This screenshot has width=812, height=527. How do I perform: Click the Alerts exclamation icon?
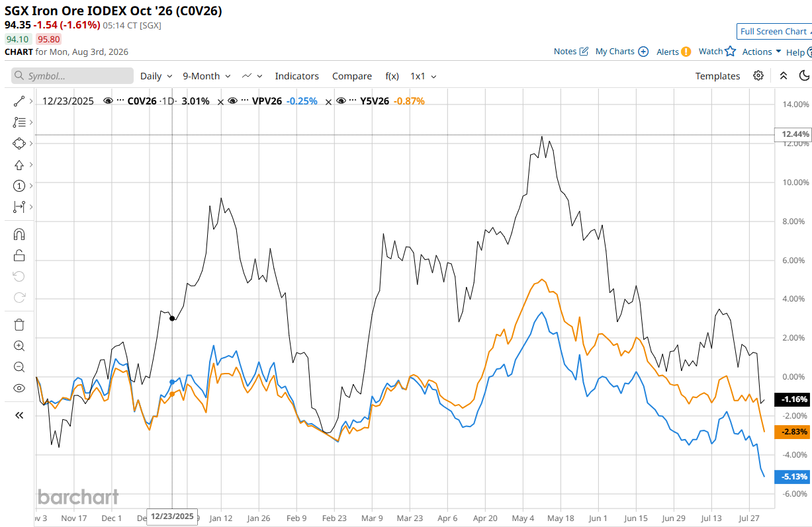click(x=686, y=52)
